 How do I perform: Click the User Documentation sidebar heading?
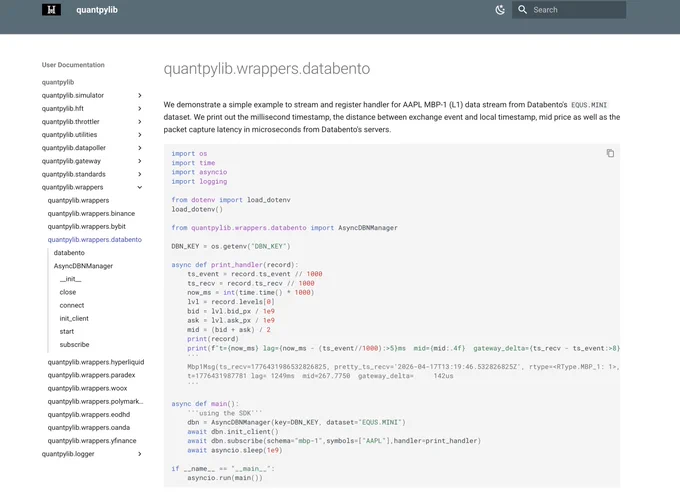pos(73,65)
